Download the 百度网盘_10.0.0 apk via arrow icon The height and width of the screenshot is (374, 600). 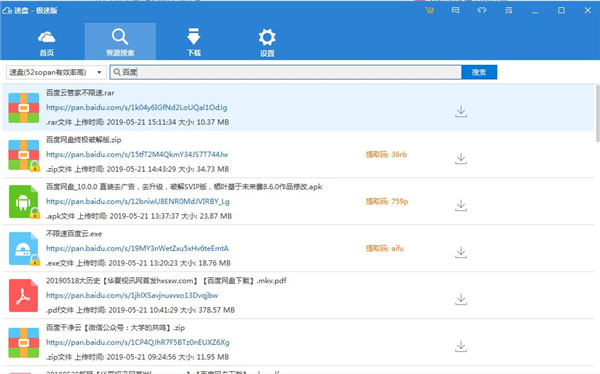click(x=461, y=205)
